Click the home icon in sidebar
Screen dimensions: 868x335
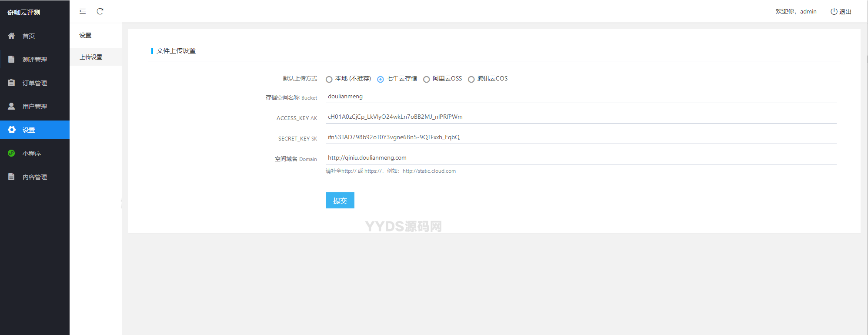tap(11, 36)
